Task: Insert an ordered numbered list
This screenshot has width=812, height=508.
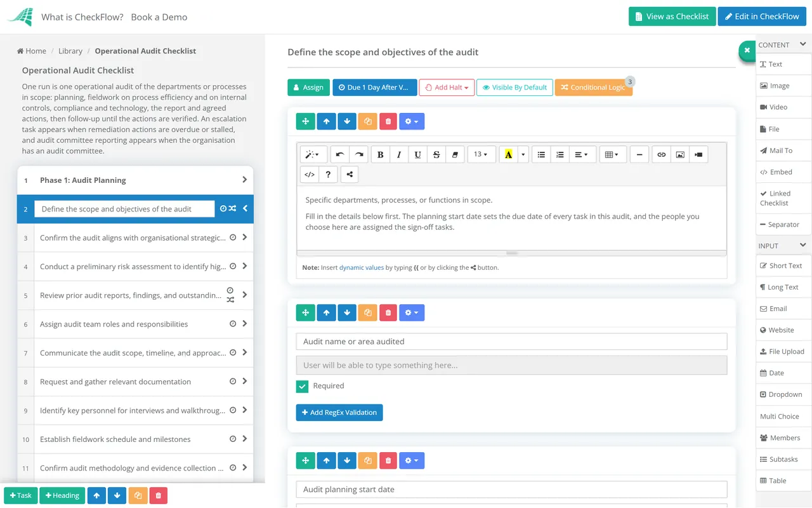Action: [560, 154]
